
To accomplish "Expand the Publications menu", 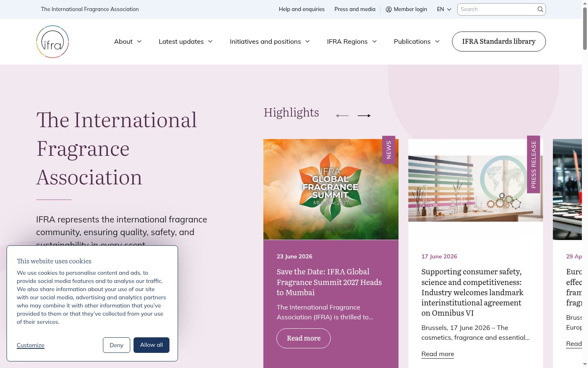I will [x=417, y=42].
